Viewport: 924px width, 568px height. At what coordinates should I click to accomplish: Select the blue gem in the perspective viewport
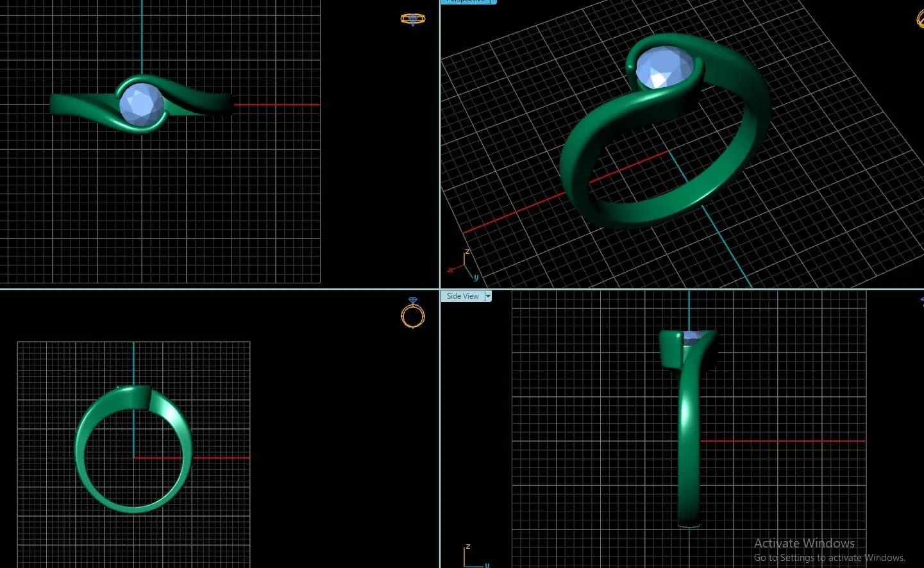(664, 68)
